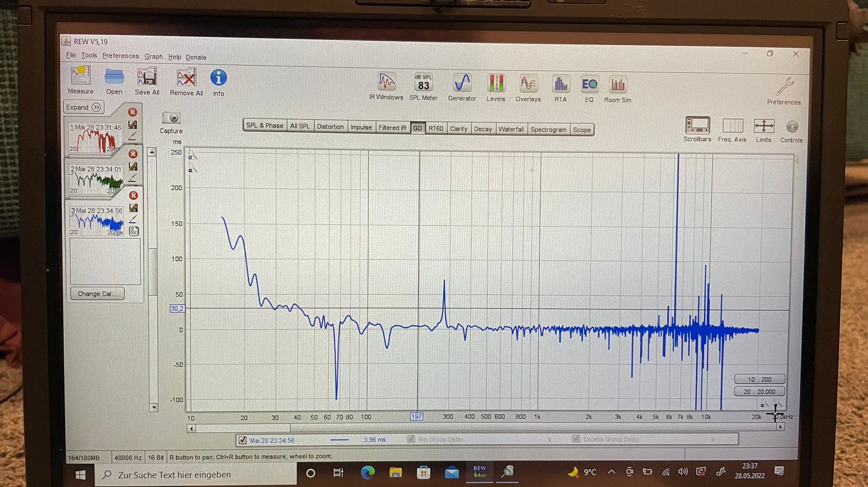Open the Graph menu

click(153, 56)
